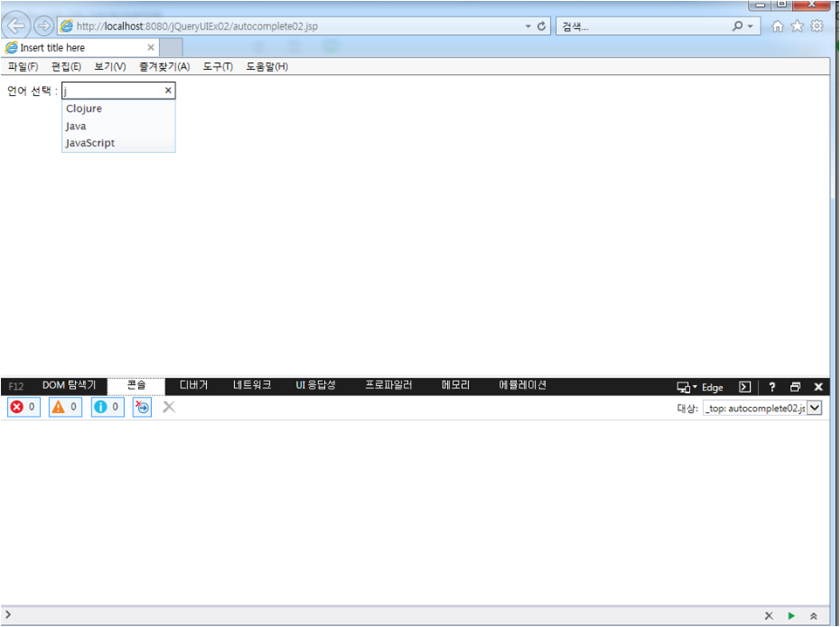Open the 즐겨찾기(A) menu
840x627 pixels.
pyautogui.click(x=164, y=66)
